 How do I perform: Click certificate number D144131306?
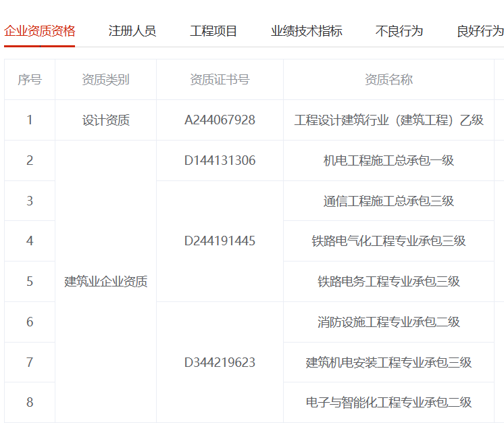click(x=220, y=160)
